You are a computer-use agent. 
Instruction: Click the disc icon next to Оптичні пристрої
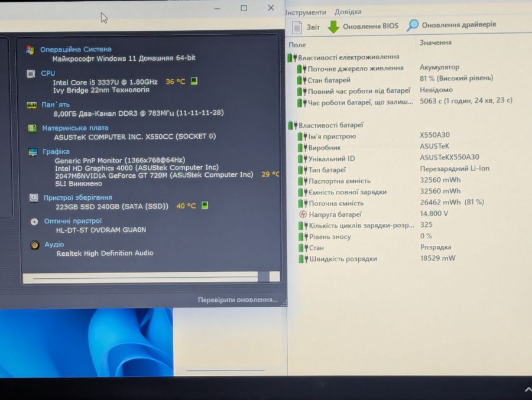coord(34,222)
